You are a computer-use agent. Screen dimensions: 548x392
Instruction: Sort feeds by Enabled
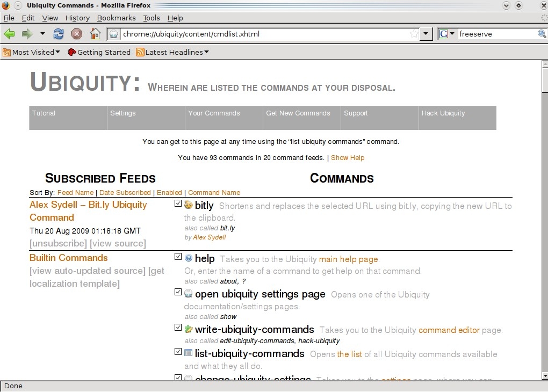coord(169,192)
